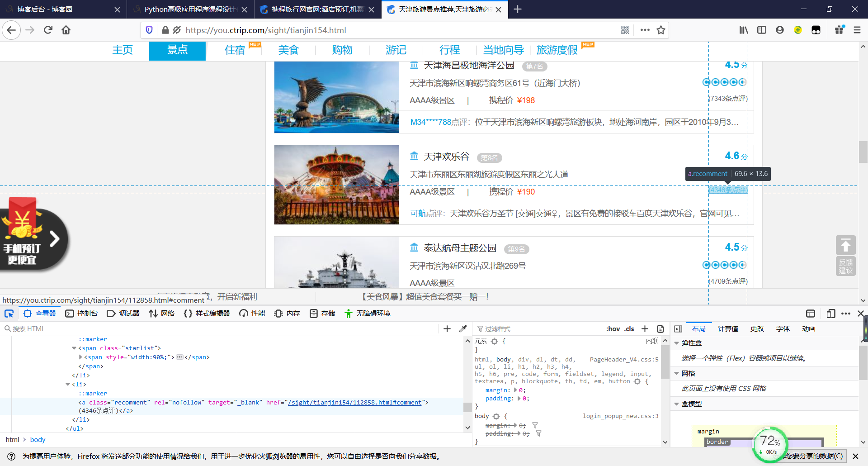This screenshot has width=868, height=466.
Task: Bookmark this page with the star
Action: tap(661, 30)
